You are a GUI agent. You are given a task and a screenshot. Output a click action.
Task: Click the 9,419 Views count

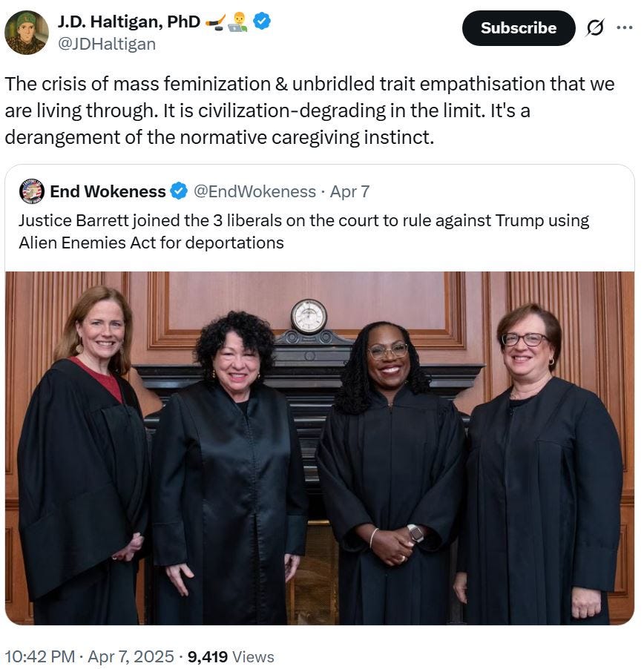pos(231,656)
